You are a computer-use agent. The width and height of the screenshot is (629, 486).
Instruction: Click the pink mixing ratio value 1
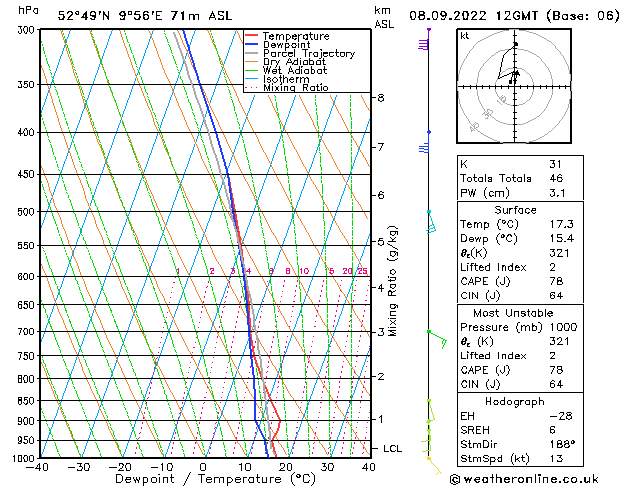(178, 271)
